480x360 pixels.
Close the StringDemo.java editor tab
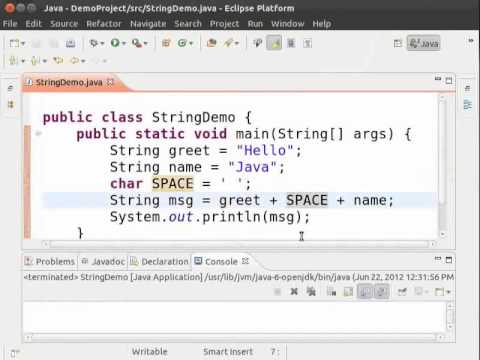[110, 82]
